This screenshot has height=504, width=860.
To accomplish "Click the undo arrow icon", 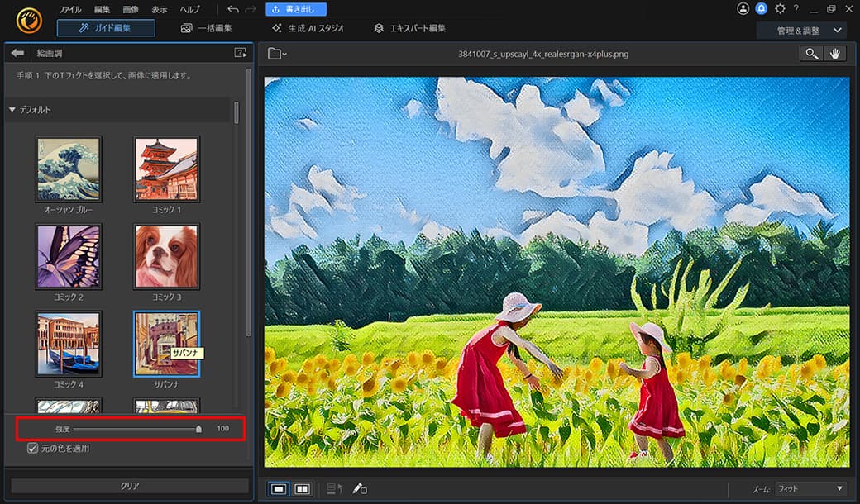I will 232,9.
